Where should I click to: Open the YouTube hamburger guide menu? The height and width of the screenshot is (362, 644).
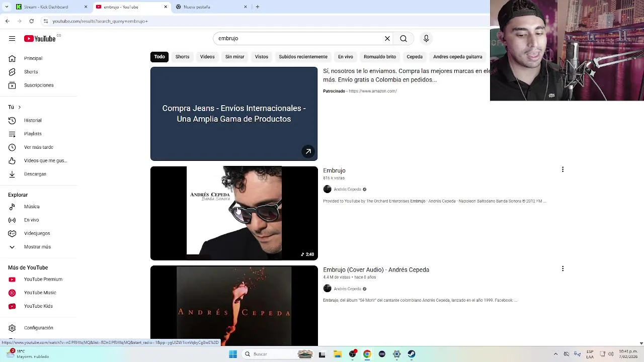(x=12, y=38)
